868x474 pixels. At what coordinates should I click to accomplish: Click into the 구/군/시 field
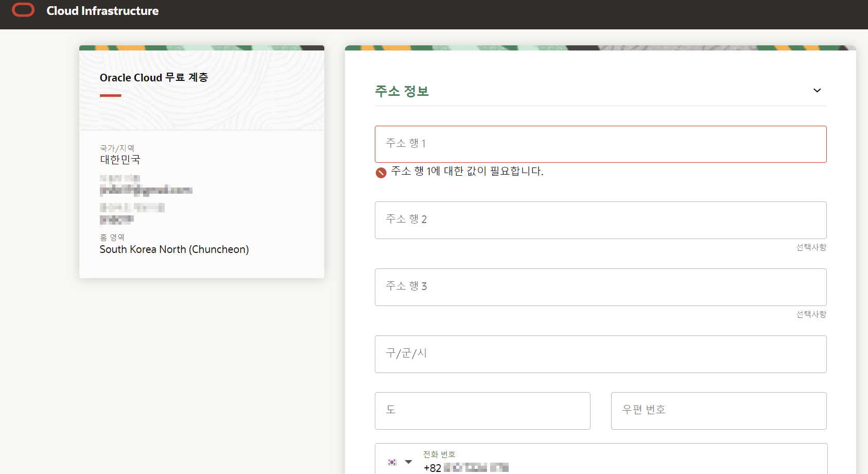tap(600, 354)
